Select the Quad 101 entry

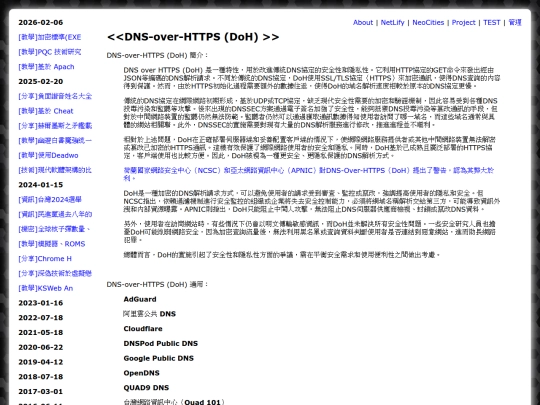tap(174, 402)
